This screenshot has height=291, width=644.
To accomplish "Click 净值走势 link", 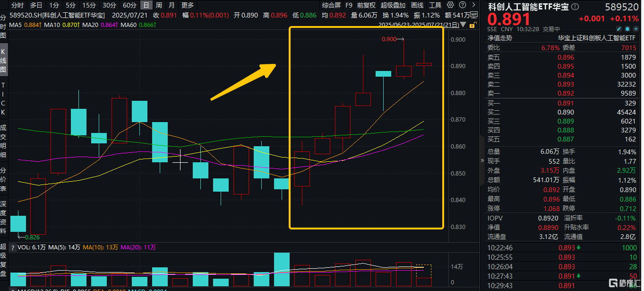I will point(500,38).
